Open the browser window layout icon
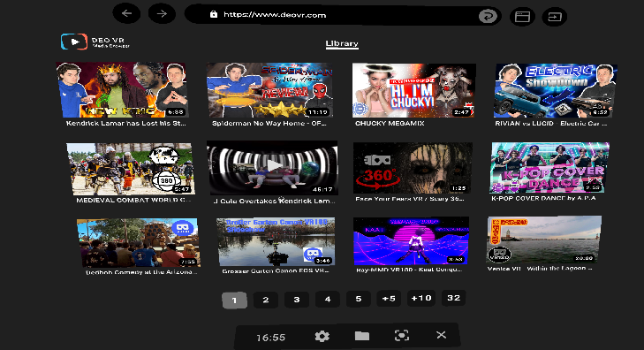This screenshot has width=644, height=350. 522,17
